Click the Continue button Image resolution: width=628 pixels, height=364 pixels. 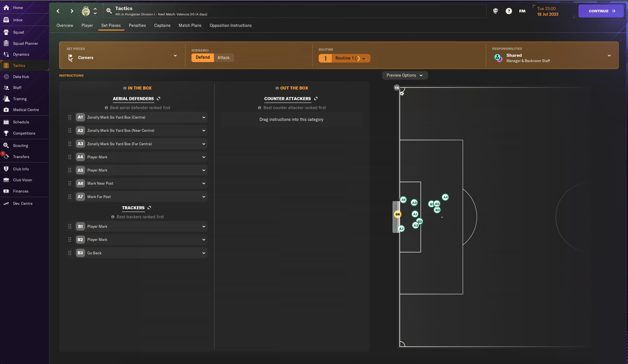click(x=601, y=11)
